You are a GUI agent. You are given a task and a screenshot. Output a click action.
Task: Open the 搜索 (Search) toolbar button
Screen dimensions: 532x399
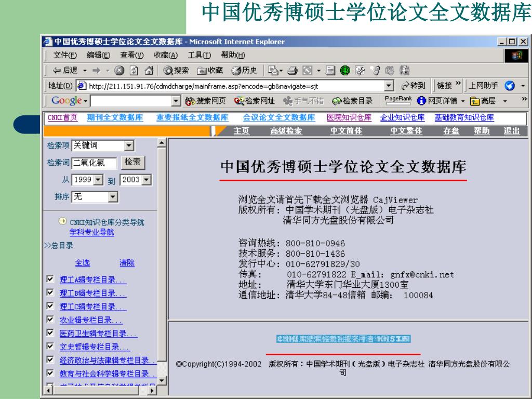pyautogui.click(x=176, y=70)
